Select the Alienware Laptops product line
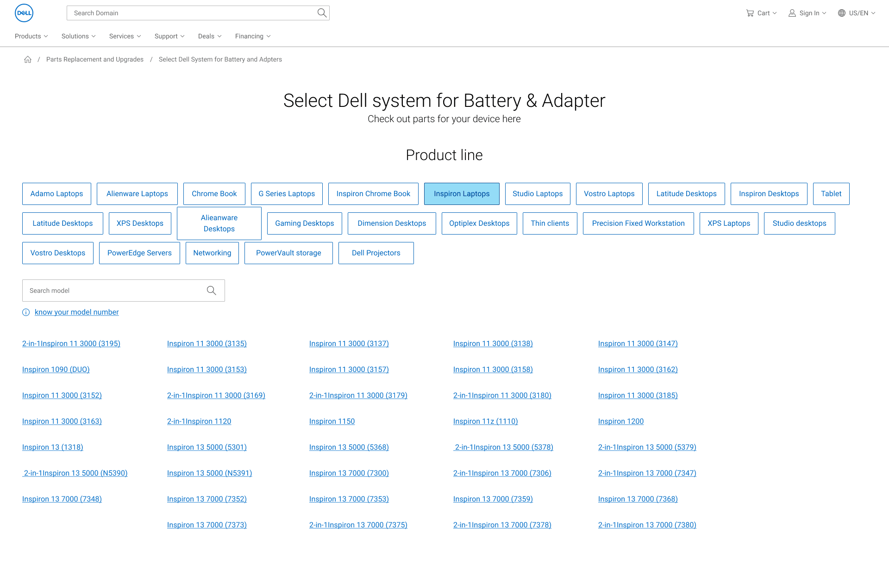The image size is (889, 588). 137,194
